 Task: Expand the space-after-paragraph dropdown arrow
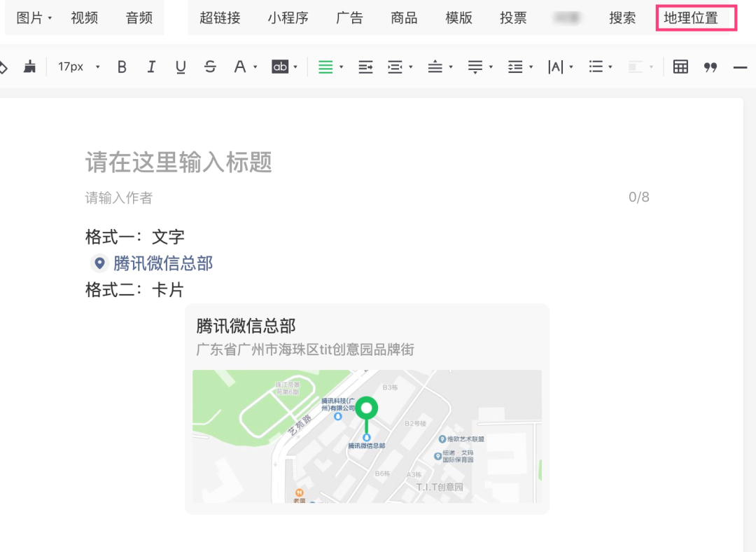pyautogui.click(x=491, y=67)
